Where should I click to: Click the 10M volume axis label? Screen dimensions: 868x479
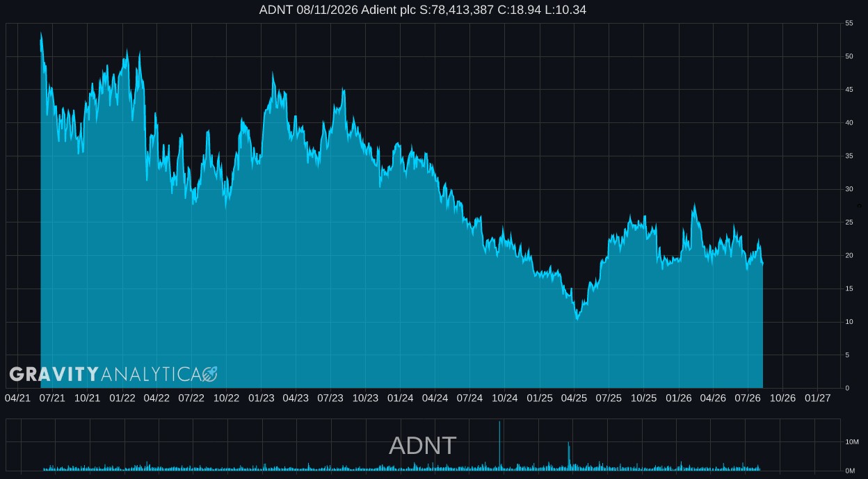click(x=851, y=442)
